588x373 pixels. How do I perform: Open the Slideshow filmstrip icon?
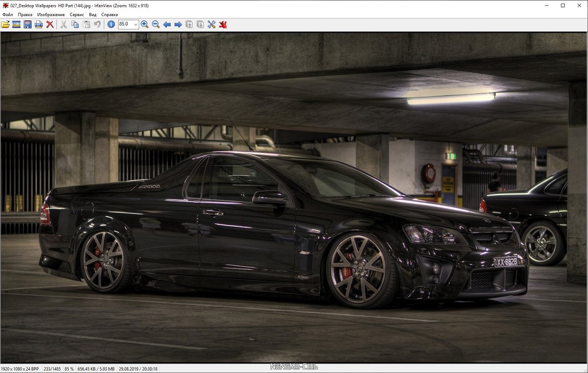(x=17, y=25)
